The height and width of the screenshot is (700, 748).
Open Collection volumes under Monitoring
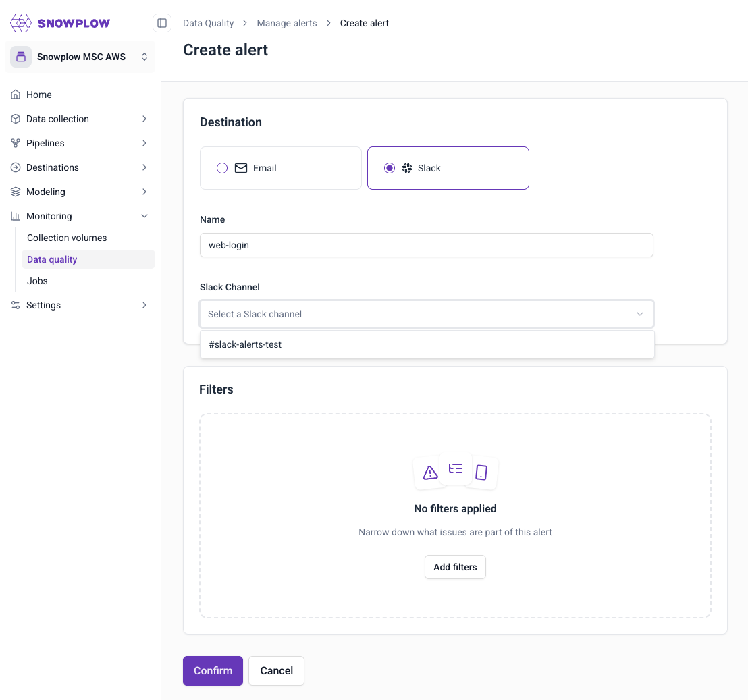coord(67,238)
